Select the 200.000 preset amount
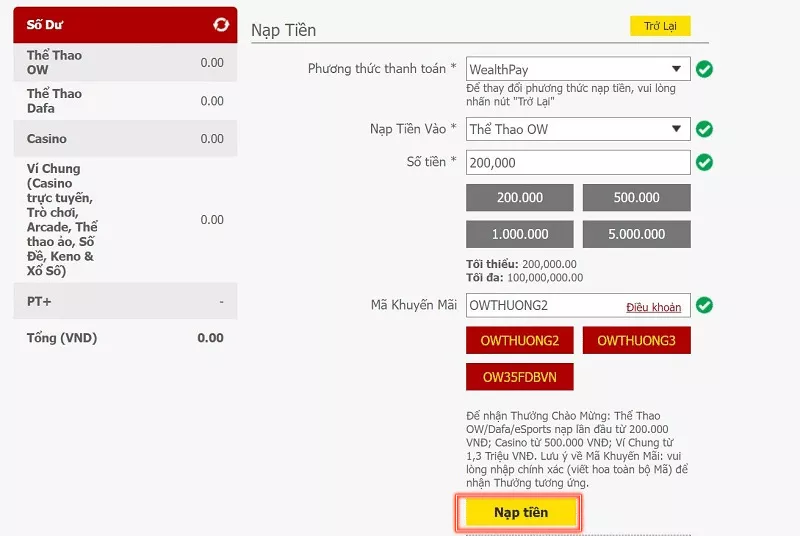 tap(520, 198)
